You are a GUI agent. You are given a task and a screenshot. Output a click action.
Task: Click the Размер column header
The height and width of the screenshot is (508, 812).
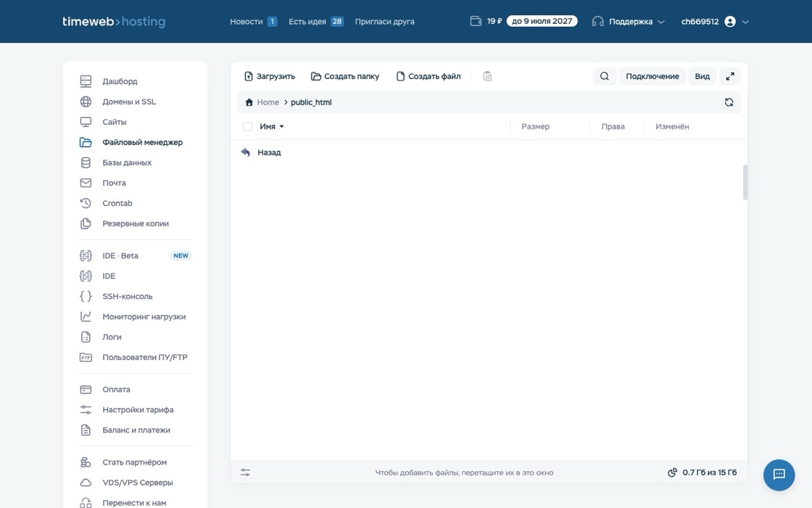click(x=536, y=126)
